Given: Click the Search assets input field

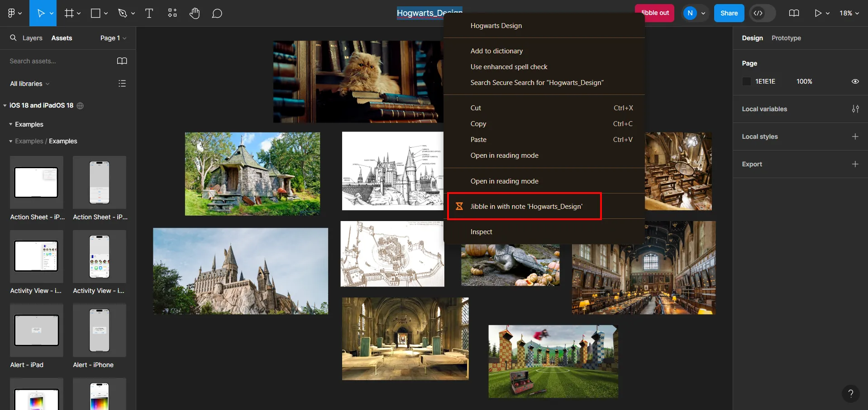Looking at the screenshot, I should click(59, 61).
